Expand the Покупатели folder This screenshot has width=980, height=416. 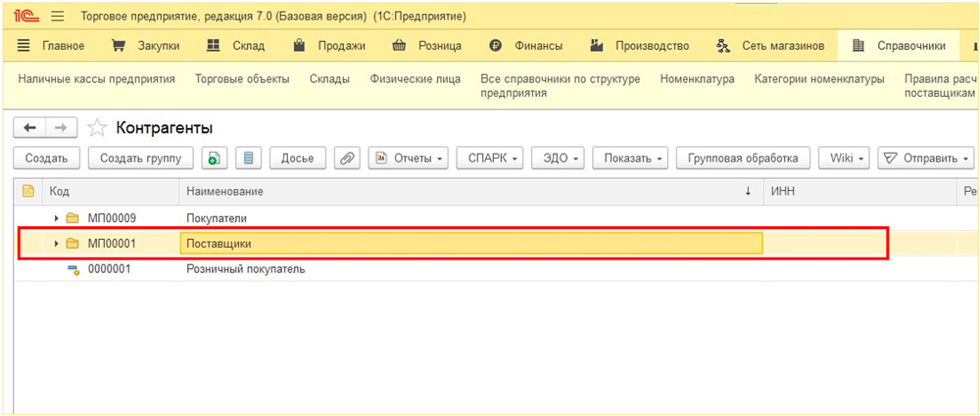tap(57, 218)
